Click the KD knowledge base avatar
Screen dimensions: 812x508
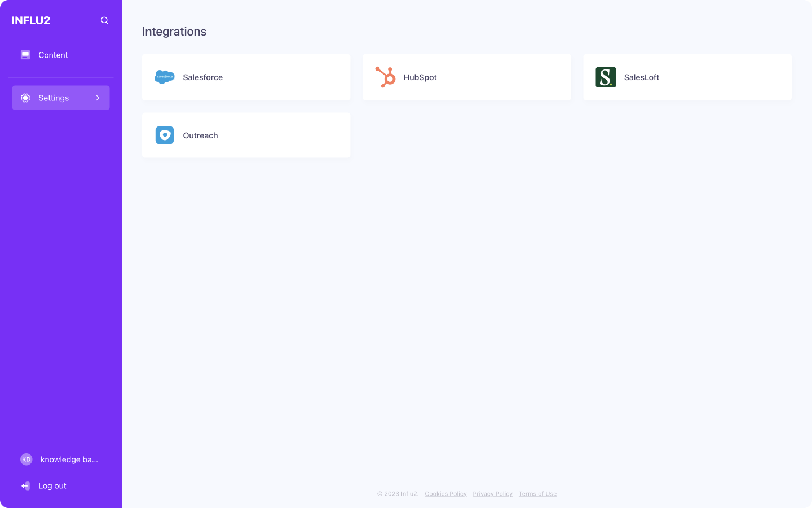(26, 459)
